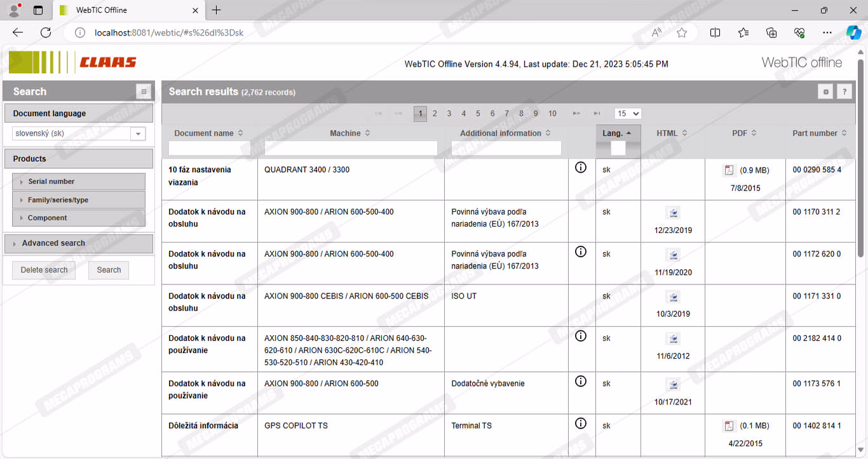Viewport: 868px width, 459px height.
Task: Open HTML document dated 10/17/2021
Action: coord(673,384)
